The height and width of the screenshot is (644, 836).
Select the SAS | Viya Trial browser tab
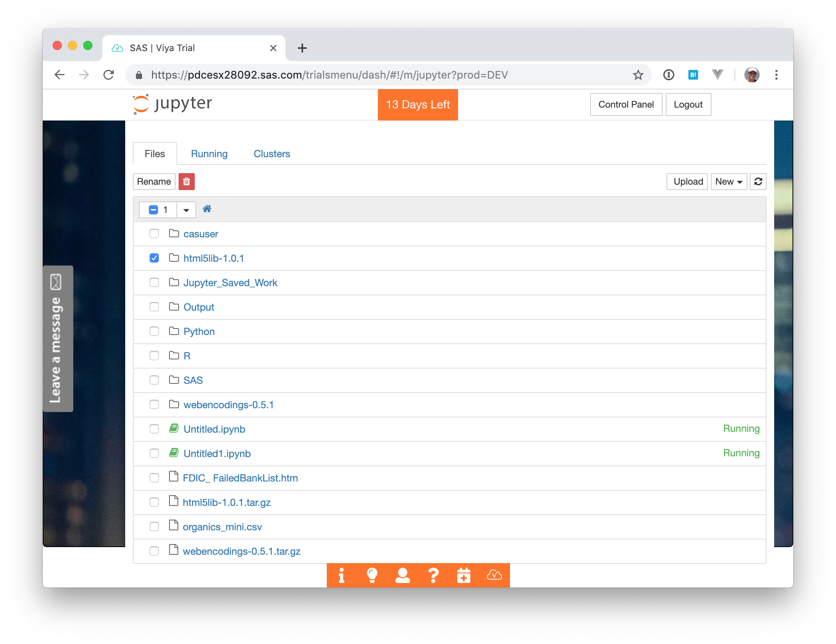[194, 48]
